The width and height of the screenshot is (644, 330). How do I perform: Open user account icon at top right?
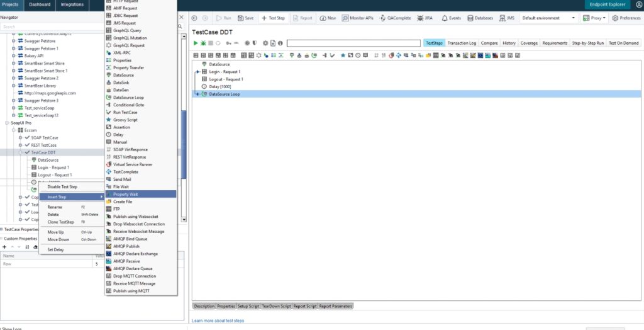click(x=638, y=4)
